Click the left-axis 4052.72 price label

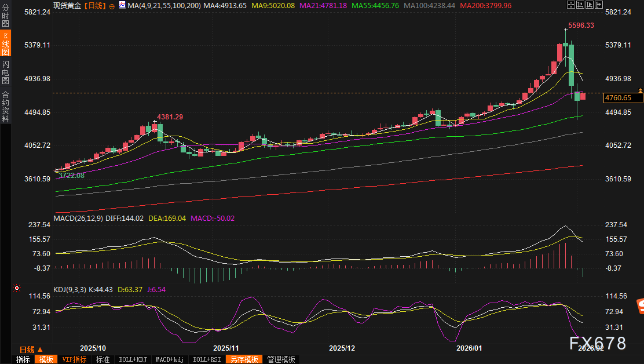pyautogui.click(x=38, y=145)
